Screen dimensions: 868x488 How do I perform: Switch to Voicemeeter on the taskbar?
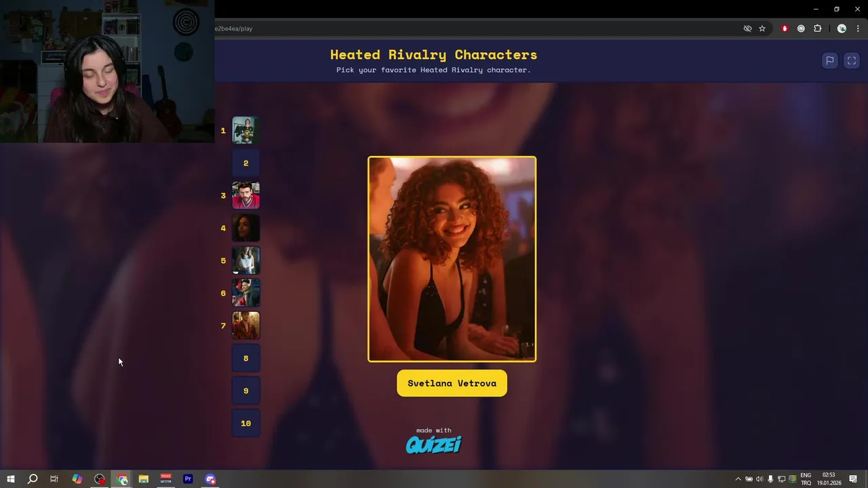pos(166,479)
